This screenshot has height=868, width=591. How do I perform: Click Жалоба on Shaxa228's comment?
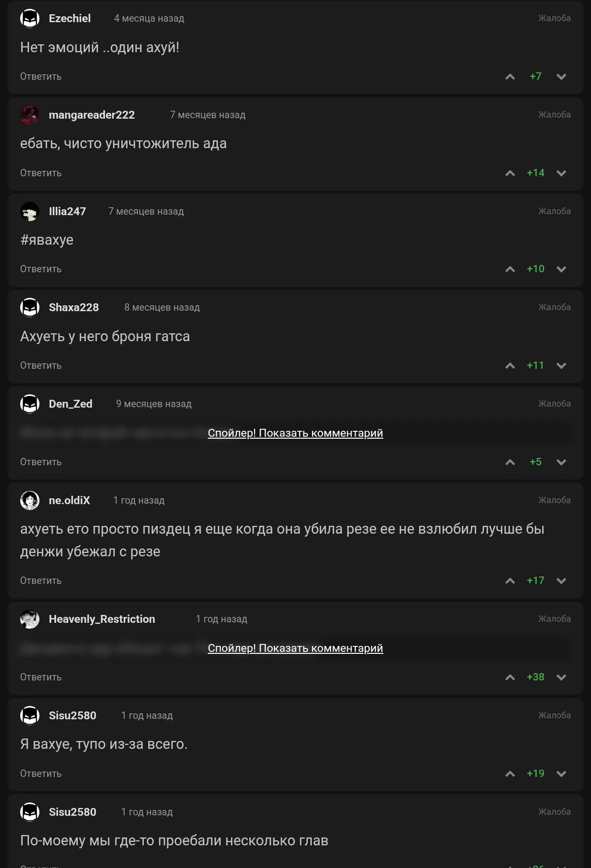click(554, 307)
